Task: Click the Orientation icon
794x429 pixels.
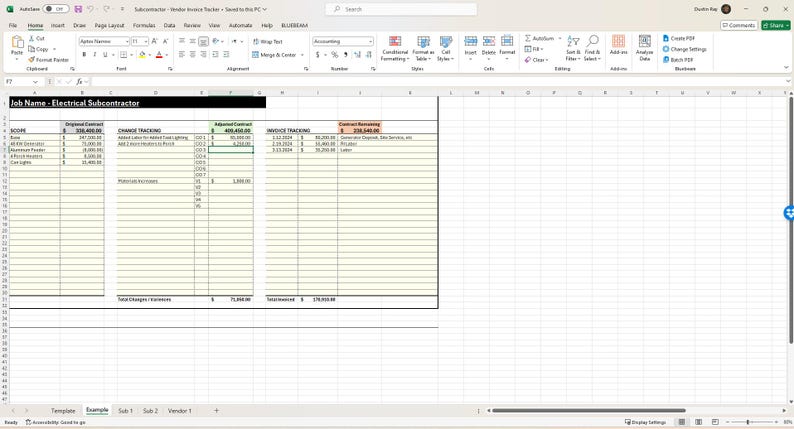Action: 216,41
